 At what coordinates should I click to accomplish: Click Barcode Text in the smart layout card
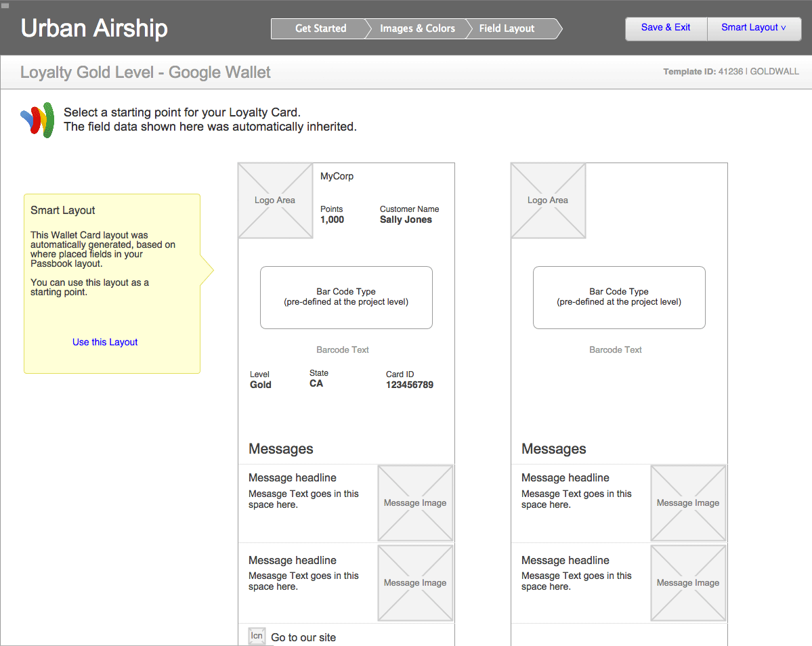[x=343, y=350]
